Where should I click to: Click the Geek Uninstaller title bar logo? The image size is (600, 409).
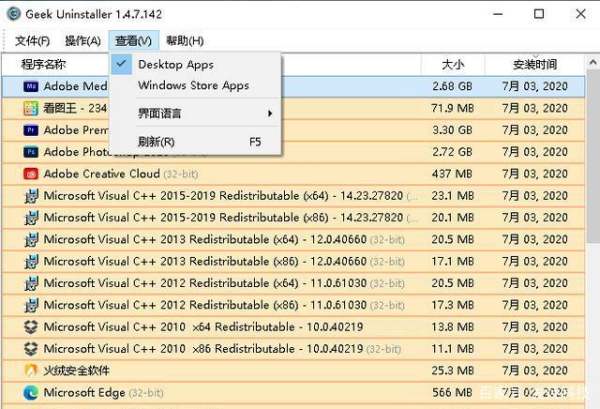[x=14, y=14]
